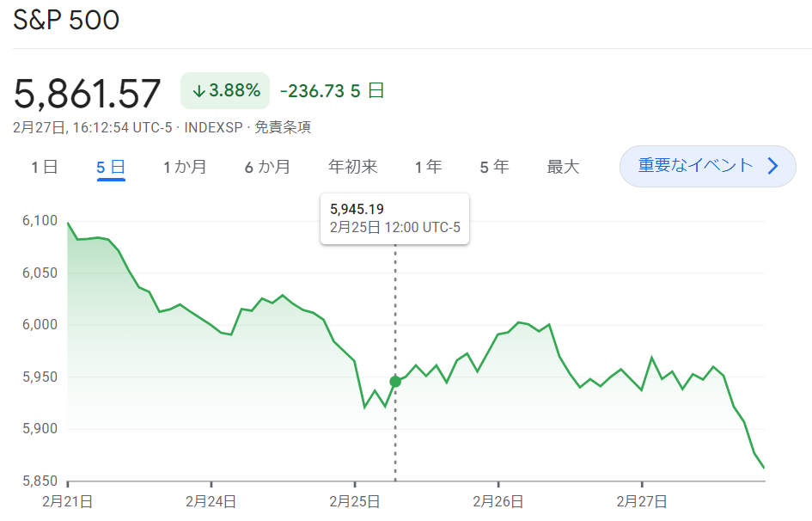812x521 pixels.
Task: Click the 3.88% down change badge
Action: pyautogui.click(x=225, y=90)
